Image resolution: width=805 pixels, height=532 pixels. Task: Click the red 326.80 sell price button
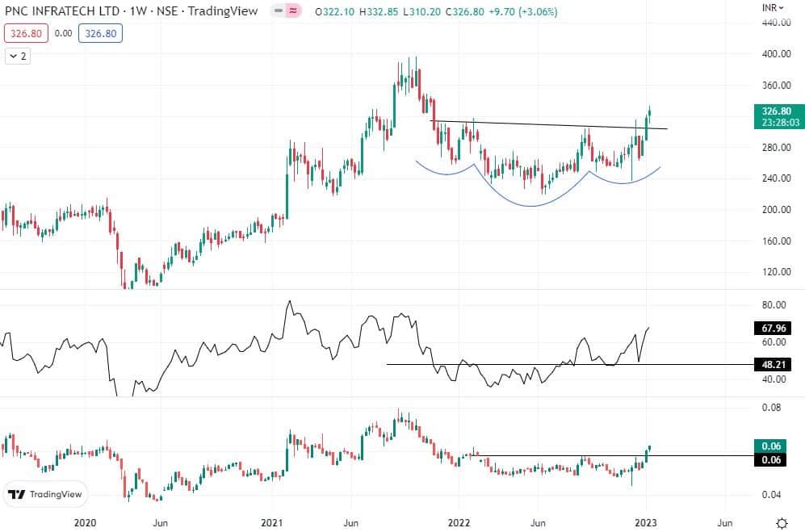click(x=24, y=35)
